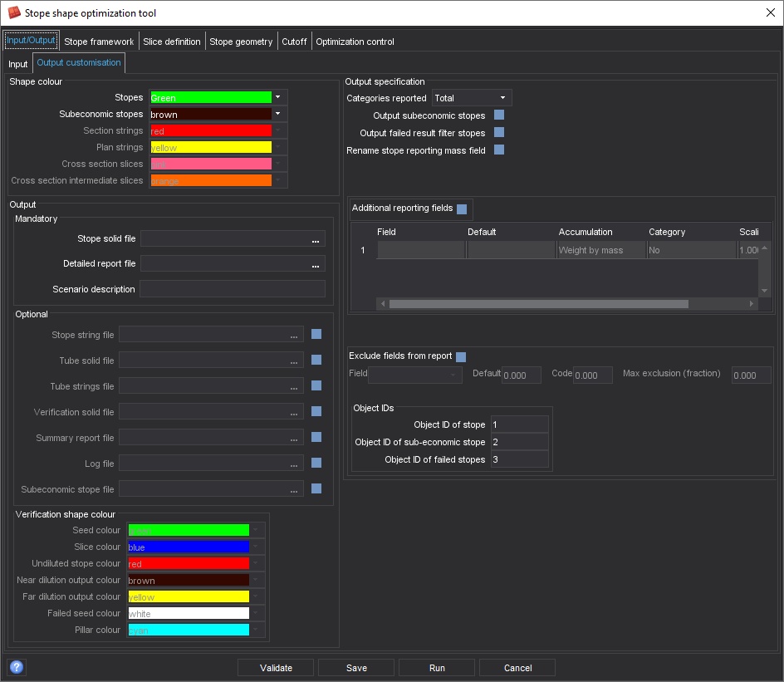784x682 pixels.
Task: Open the Stopes colour dropdown arrow
Action: [278, 97]
